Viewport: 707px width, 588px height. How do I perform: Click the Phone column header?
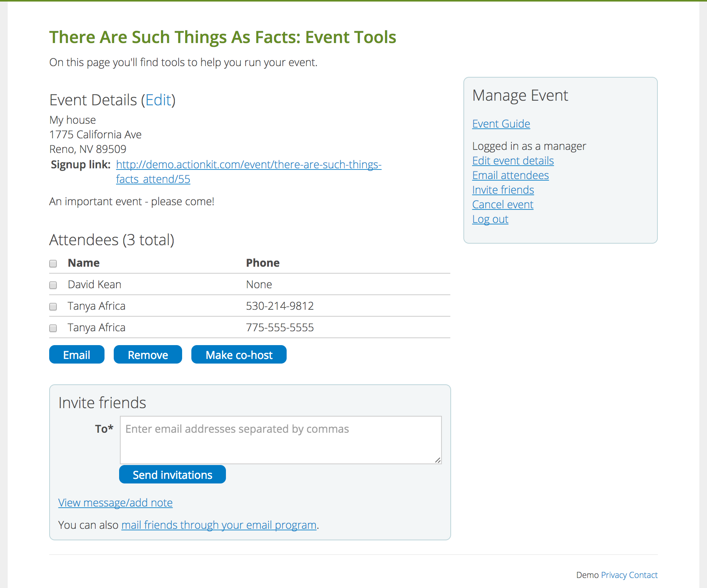click(263, 263)
